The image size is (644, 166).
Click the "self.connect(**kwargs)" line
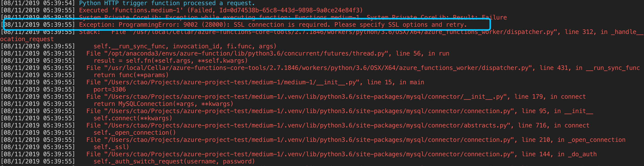133,118
